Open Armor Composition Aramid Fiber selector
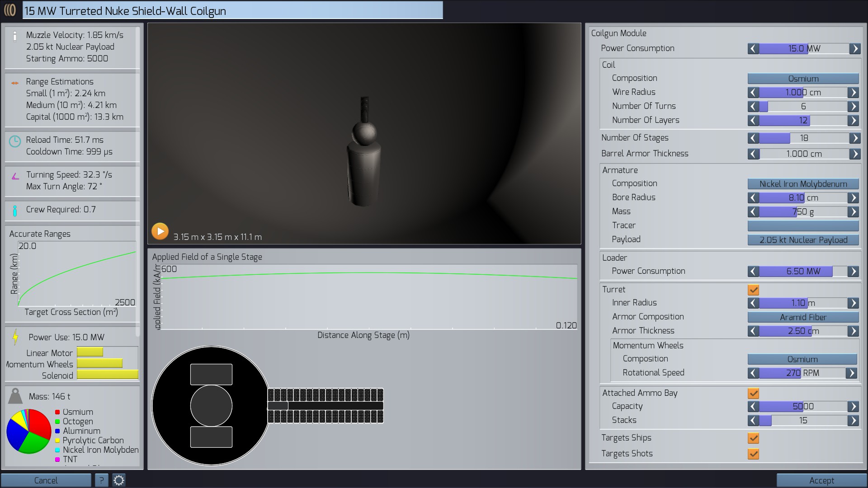 click(x=803, y=317)
